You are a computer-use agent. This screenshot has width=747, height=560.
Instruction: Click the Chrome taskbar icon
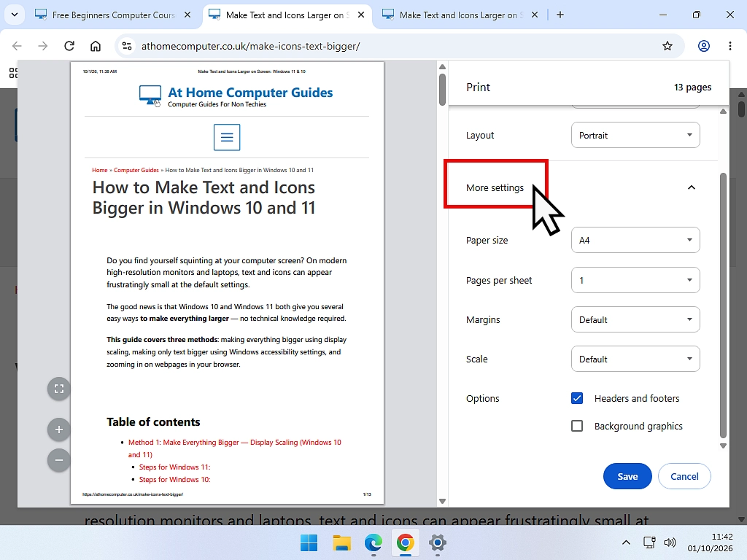click(406, 542)
